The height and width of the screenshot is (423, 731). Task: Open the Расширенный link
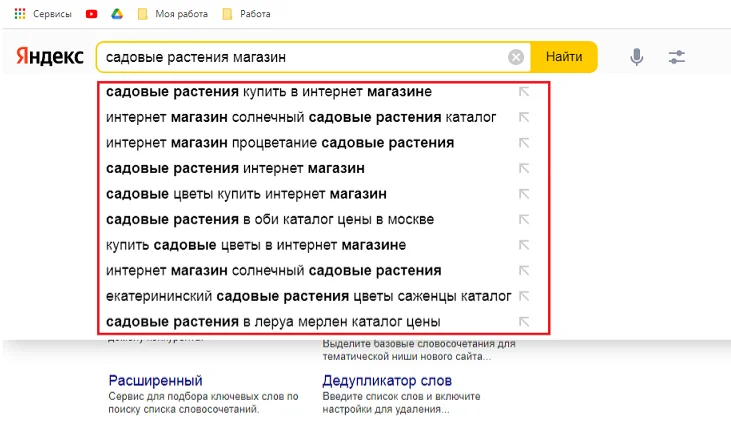[x=156, y=381]
